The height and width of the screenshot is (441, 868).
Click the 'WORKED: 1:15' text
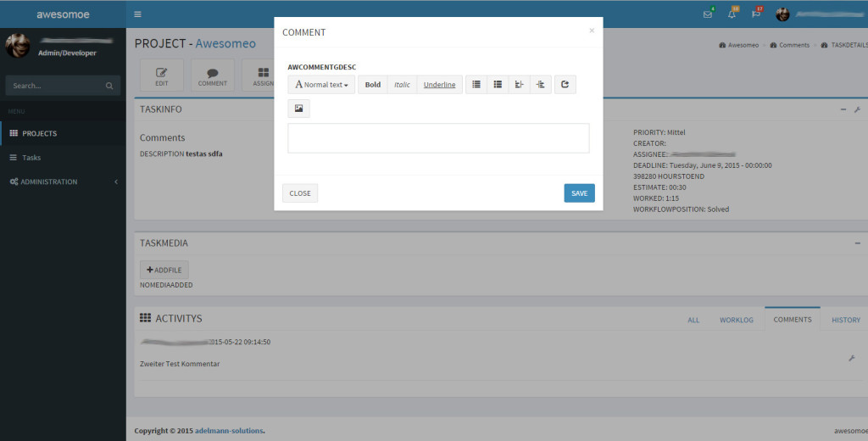coord(656,198)
